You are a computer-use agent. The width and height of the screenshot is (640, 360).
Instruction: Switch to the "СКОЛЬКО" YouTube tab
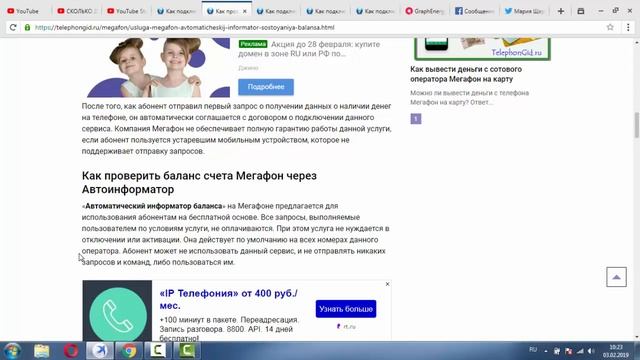point(77,11)
